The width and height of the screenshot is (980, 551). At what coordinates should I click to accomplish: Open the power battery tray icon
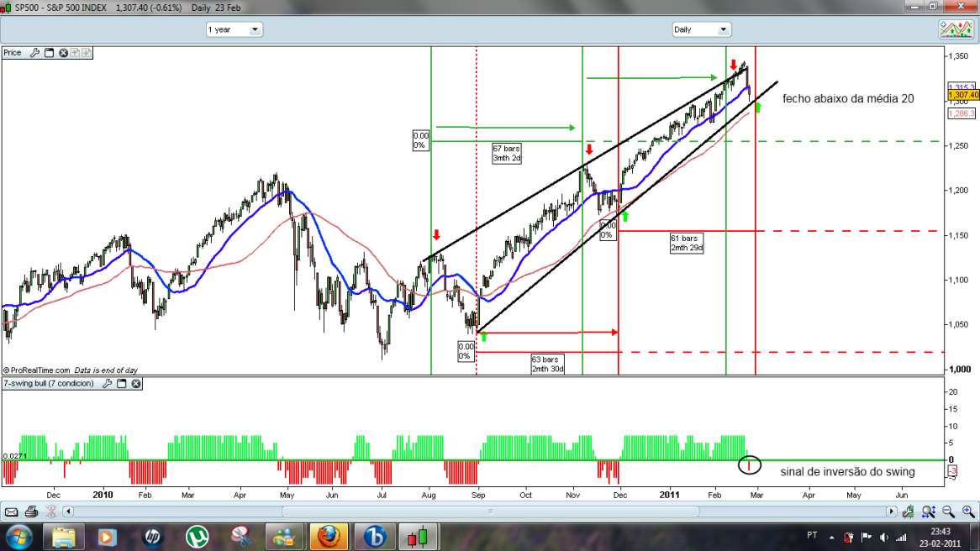[x=849, y=538]
